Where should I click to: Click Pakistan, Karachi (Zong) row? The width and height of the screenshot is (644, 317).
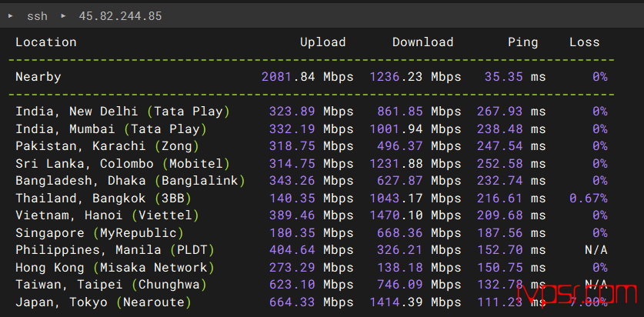point(312,146)
